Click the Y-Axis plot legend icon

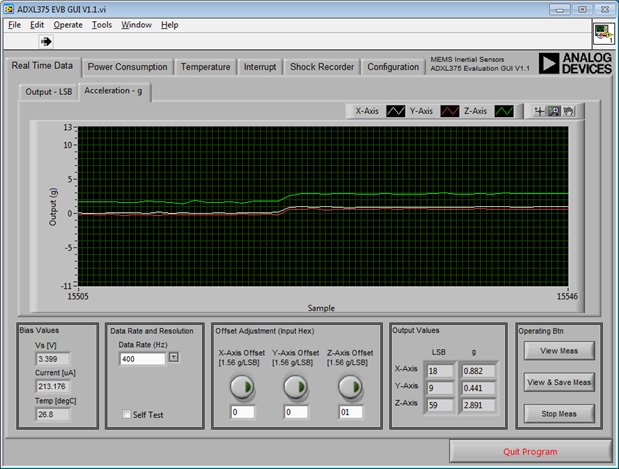pyautogui.click(x=451, y=111)
